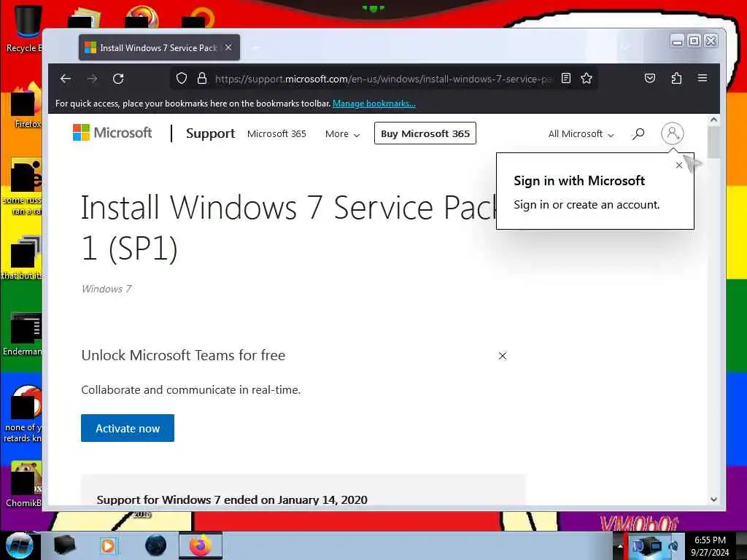Click the page scrollbar up arrow

click(x=713, y=120)
